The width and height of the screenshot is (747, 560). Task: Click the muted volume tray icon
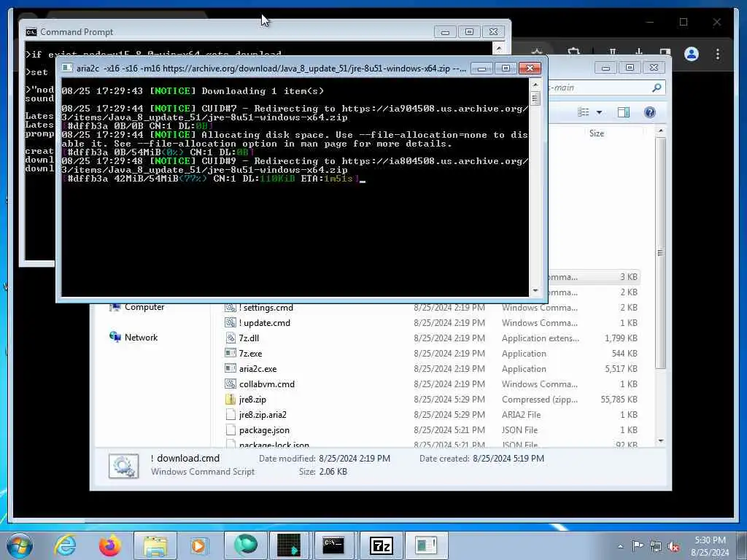(673, 546)
